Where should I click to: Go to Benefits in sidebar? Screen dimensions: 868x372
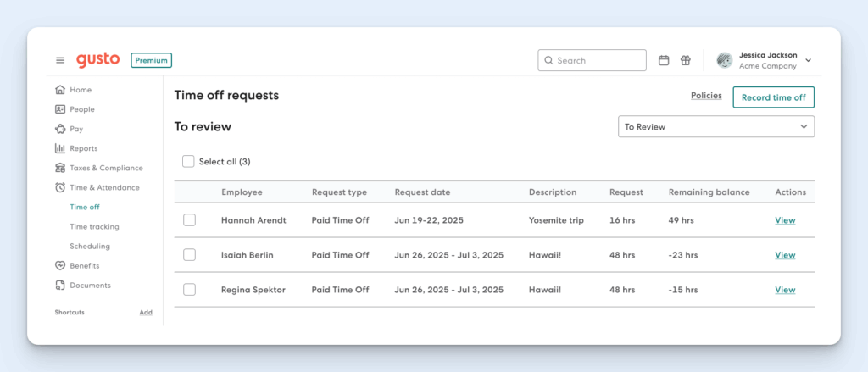tap(85, 266)
